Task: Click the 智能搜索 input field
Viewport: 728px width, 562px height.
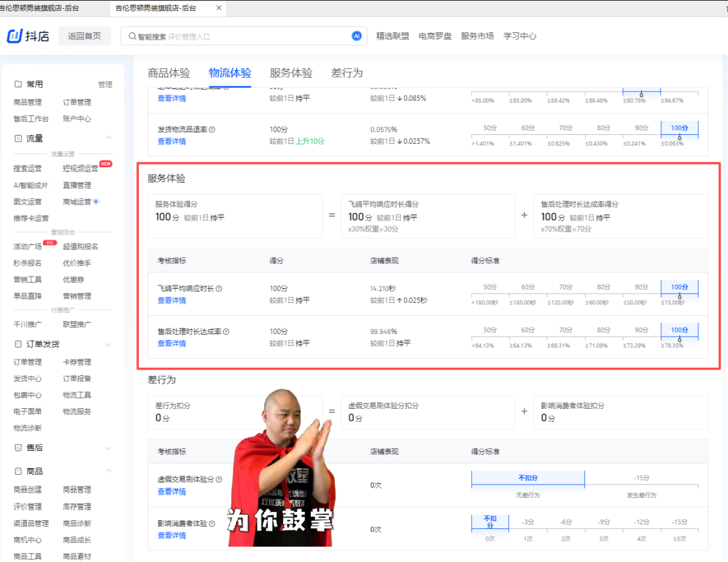Action: click(244, 36)
